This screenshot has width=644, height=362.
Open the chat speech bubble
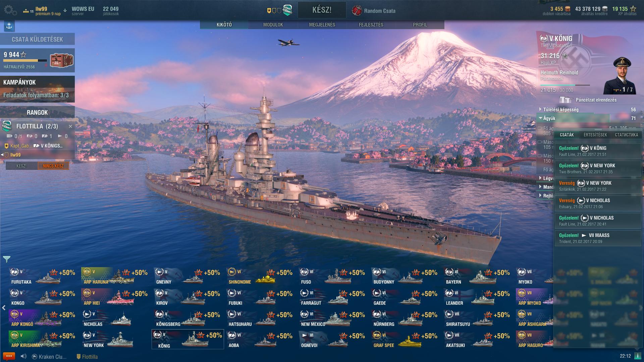point(9,356)
